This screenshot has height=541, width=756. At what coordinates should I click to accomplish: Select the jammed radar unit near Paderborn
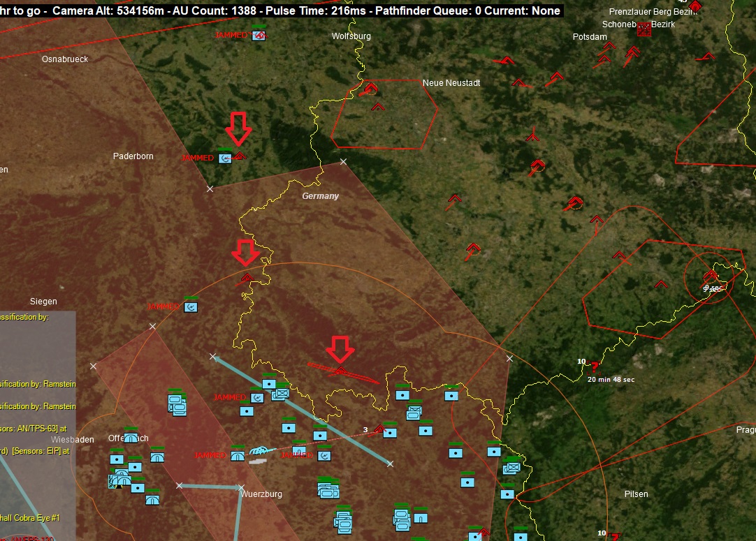click(225, 158)
